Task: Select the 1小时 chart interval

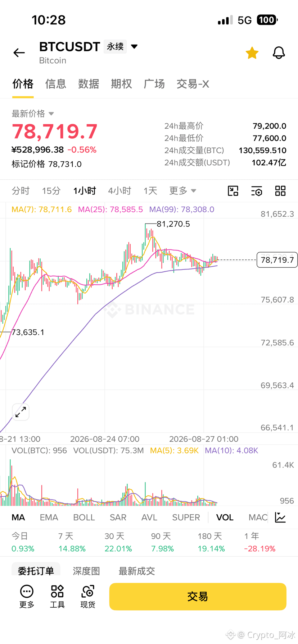Action: [x=85, y=190]
